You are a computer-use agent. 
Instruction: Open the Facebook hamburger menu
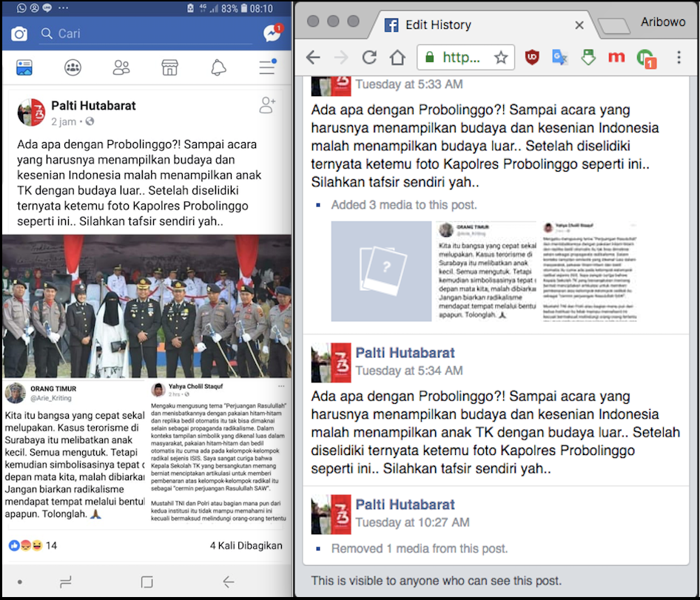[x=267, y=68]
